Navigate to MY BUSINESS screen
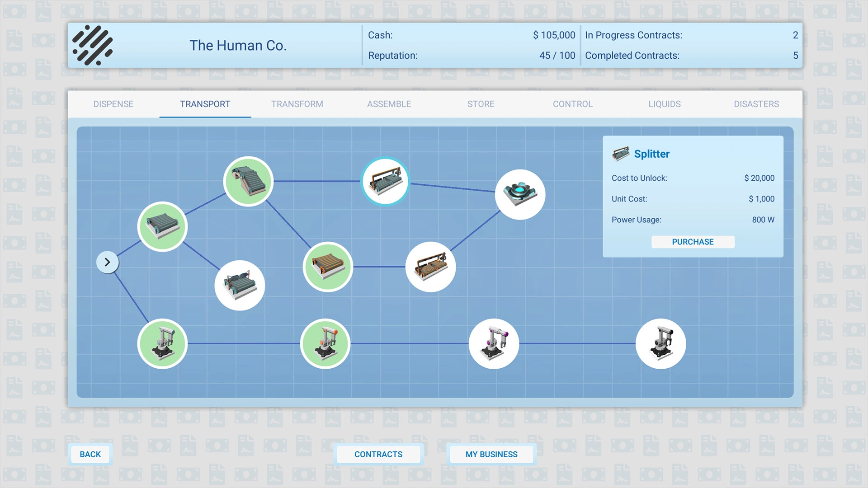 pyautogui.click(x=491, y=454)
